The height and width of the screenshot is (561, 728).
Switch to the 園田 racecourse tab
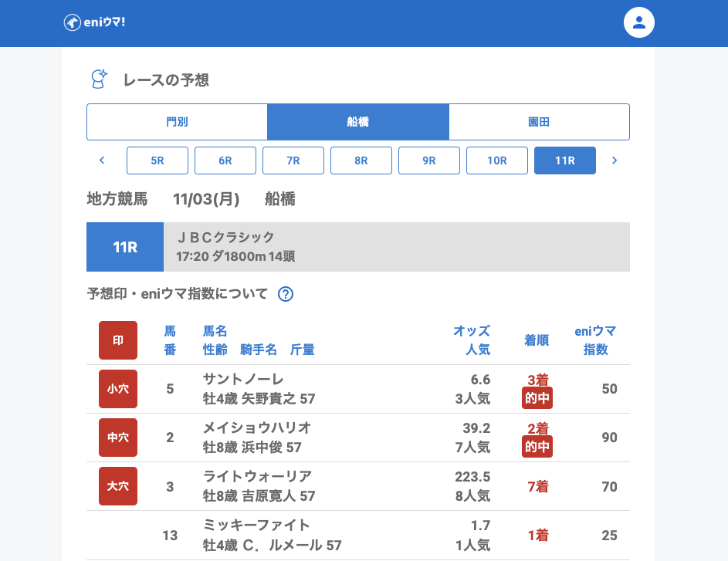point(539,122)
